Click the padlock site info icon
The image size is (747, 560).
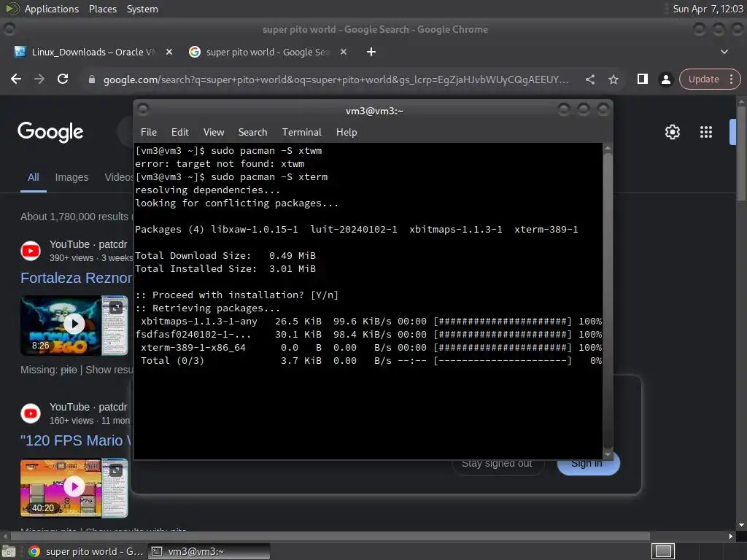coord(91,79)
